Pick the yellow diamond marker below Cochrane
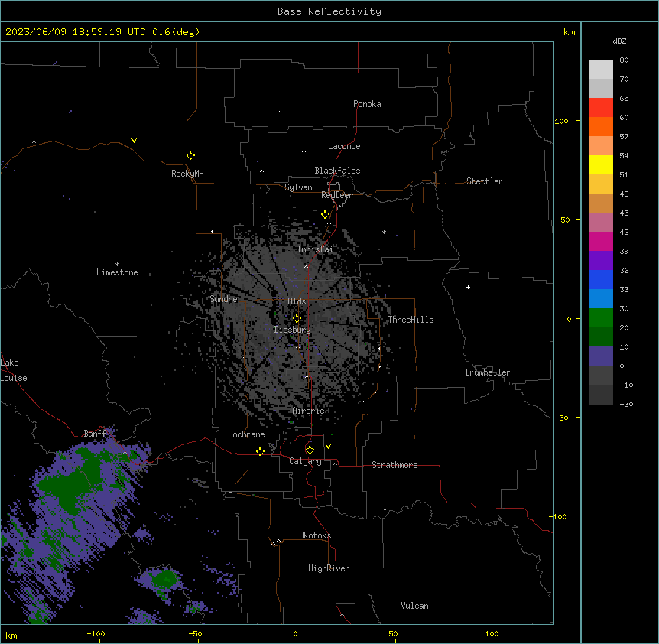The image size is (659, 644). click(x=261, y=451)
